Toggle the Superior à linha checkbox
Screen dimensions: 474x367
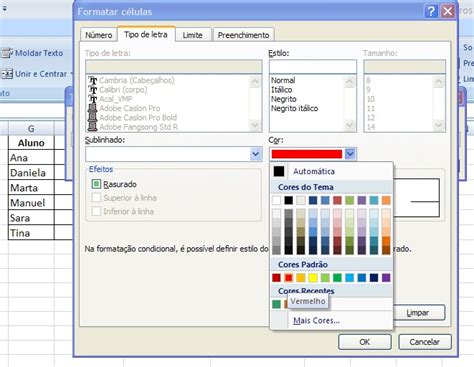(96, 198)
